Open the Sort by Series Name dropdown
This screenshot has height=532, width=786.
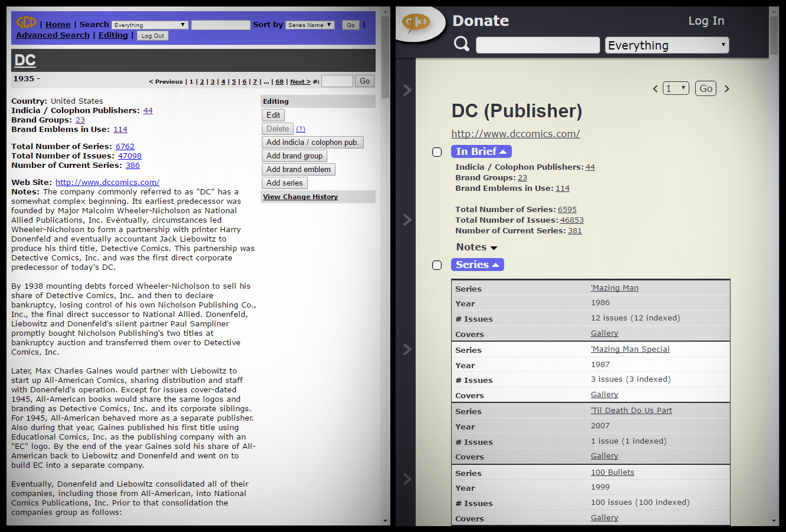click(x=310, y=25)
